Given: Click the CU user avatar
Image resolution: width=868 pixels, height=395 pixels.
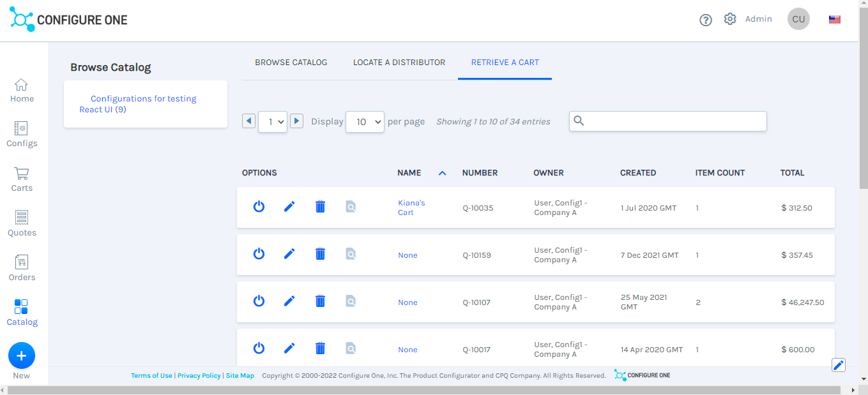Looking at the screenshot, I should pyautogui.click(x=798, y=19).
